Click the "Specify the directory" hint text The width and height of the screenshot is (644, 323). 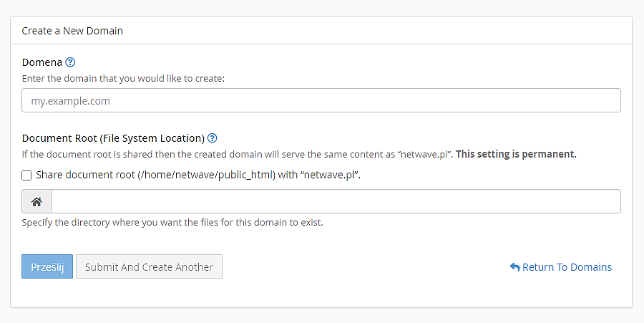pyautogui.click(x=172, y=222)
